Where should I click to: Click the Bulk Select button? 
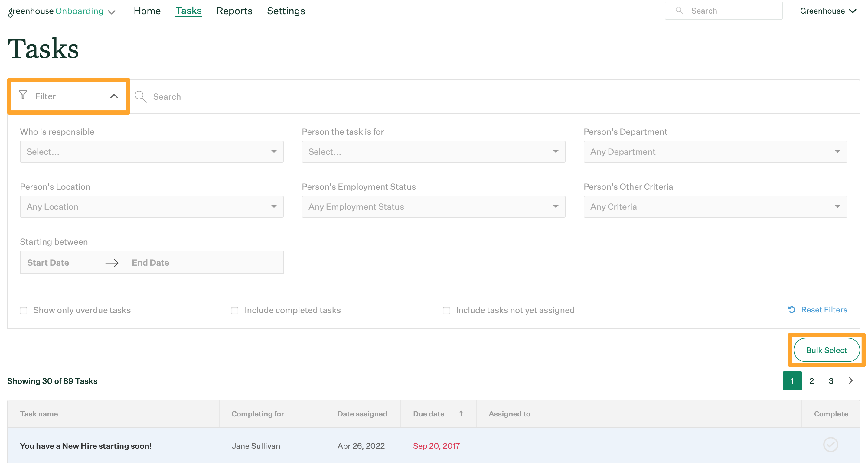pos(826,350)
